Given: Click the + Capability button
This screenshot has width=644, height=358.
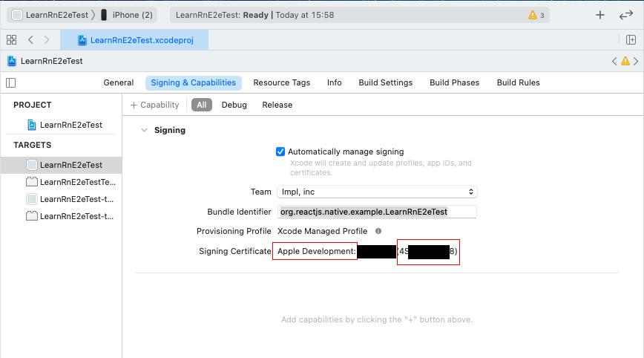Looking at the screenshot, I should pos(155,105).
